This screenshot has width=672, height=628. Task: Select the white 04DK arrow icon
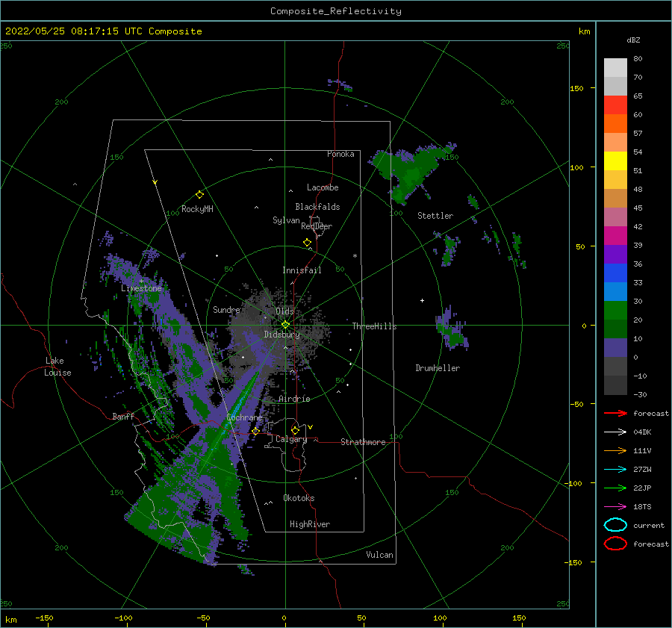(x=615, y=432)
